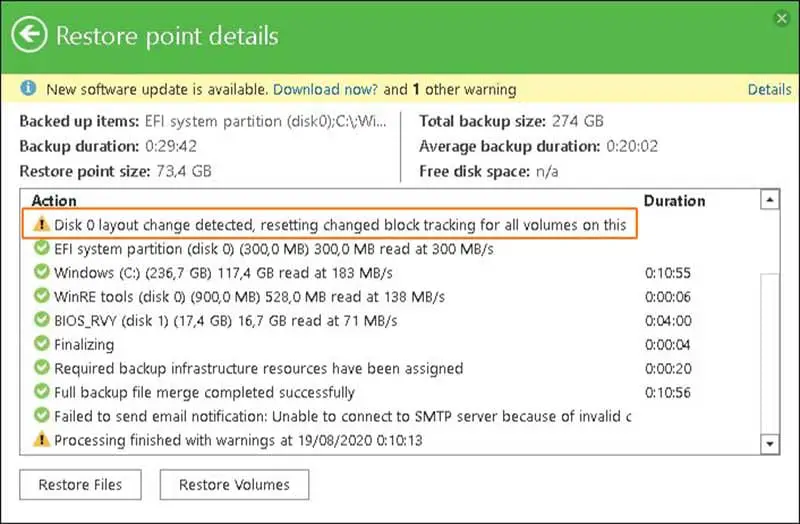Image resolution: width=800 pixels, height=524 pixels.
Task: Click success icon beside BIOS_RVY (disk 1)
Action: (x=41, y=319)
